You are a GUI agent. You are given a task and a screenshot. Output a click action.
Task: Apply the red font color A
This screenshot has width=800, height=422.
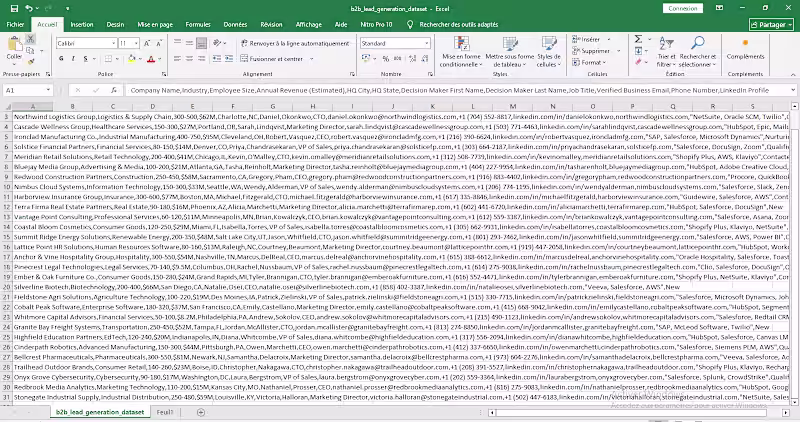pyautogui.click(x=151, y=59)
